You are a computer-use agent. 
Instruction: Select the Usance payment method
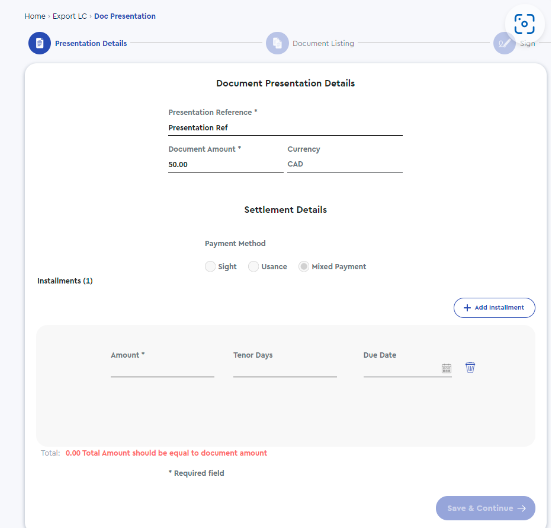(x=253, y=266)
